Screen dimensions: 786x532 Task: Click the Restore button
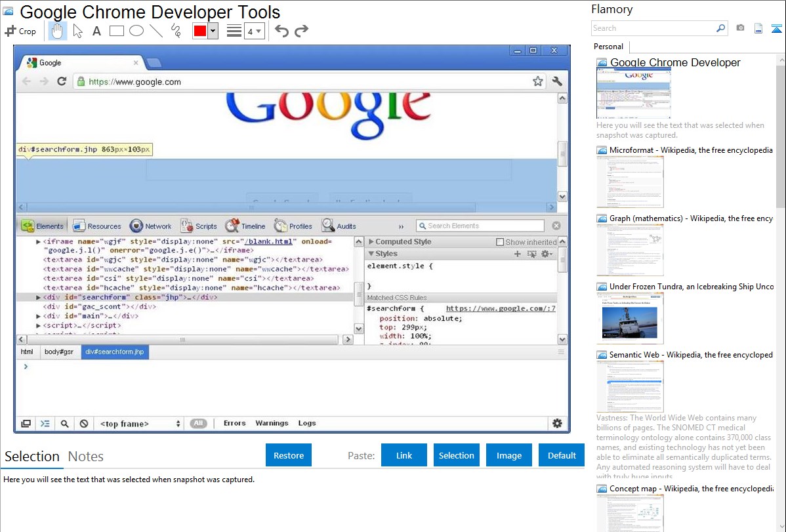click(x=289, y=455)
